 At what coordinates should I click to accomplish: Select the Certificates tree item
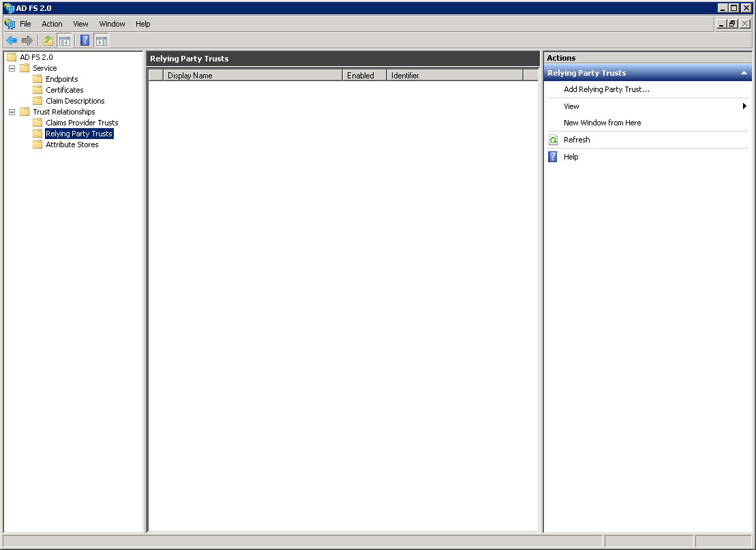[65, 90]
